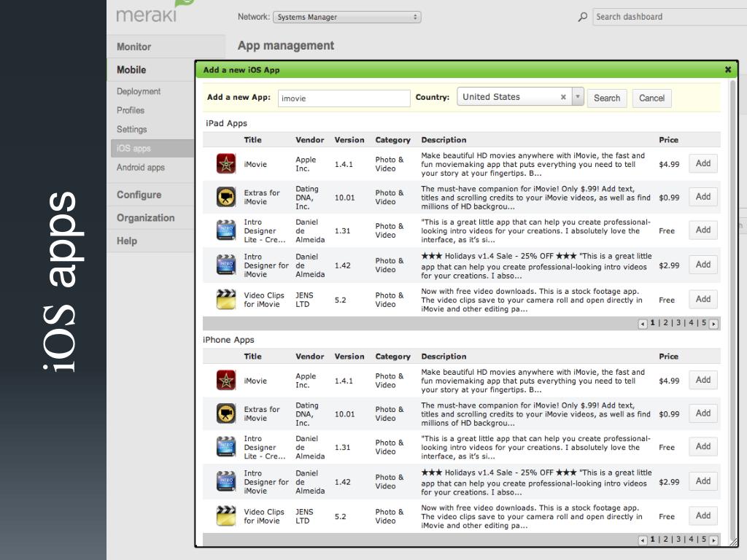Screen dimensions: 747x560
Task: Click Description column header in iPhone Apps
Action: 444,357
